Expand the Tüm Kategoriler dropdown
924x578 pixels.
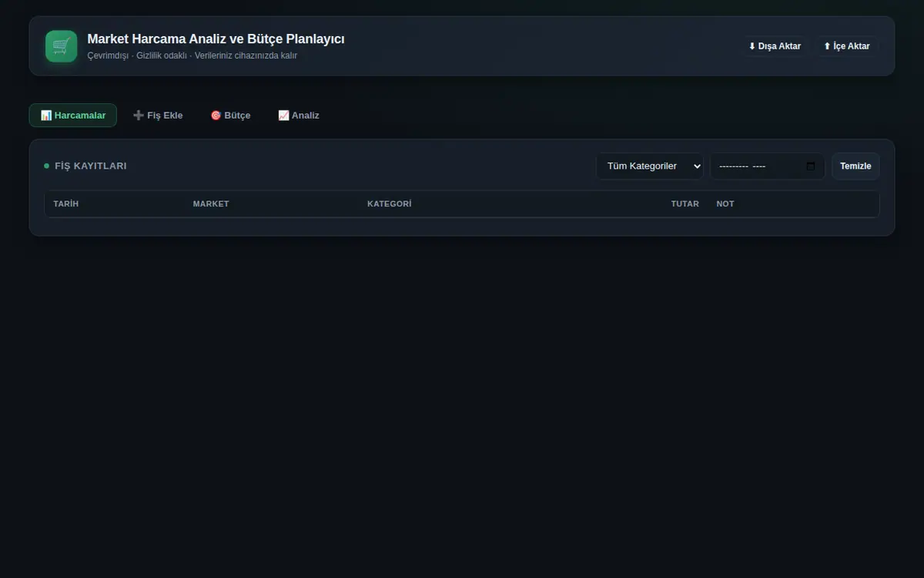click(x=650, y=166)
